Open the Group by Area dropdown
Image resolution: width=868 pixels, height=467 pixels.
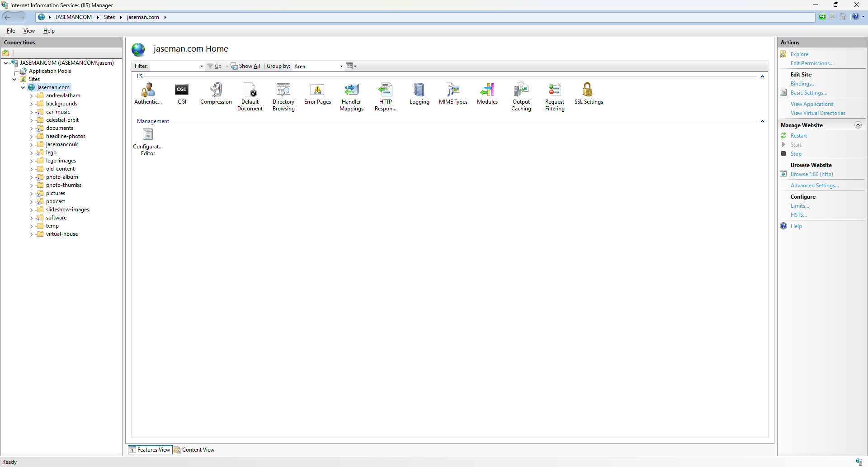coord(341,67)
